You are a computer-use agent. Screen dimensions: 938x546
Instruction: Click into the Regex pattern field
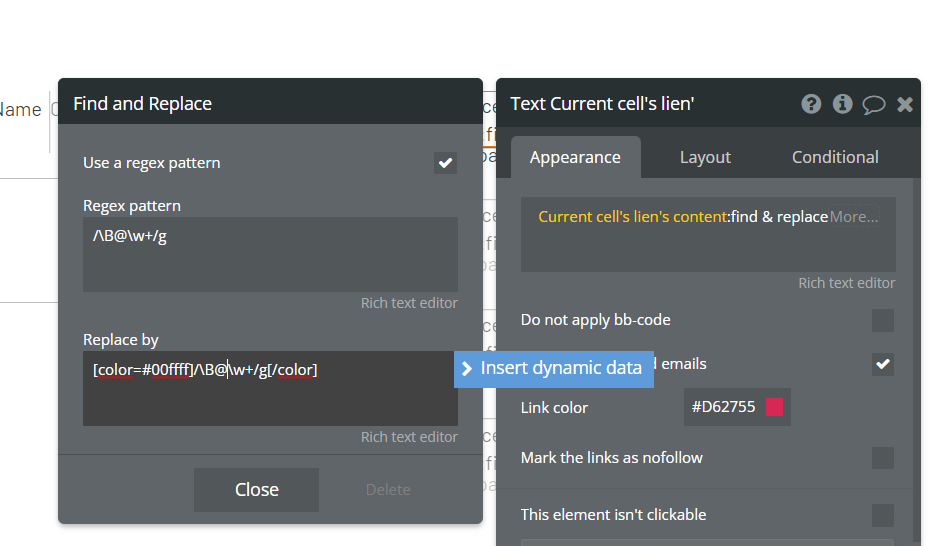270,254
